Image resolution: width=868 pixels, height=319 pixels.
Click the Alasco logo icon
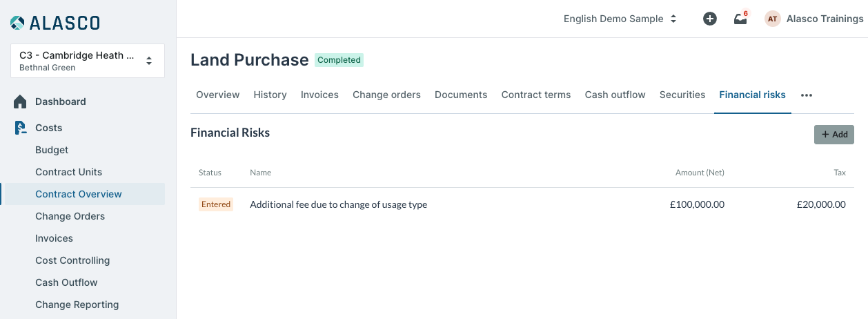coord(18,23)
